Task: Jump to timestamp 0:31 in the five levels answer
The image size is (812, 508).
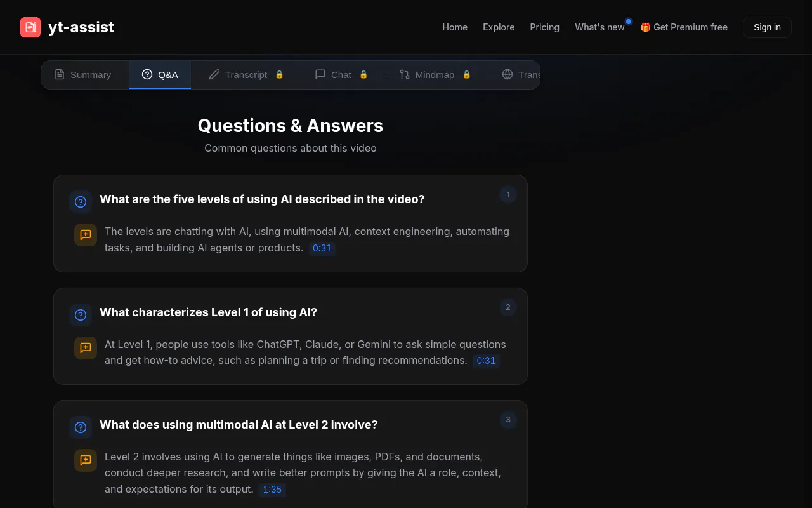Action: 322,248
